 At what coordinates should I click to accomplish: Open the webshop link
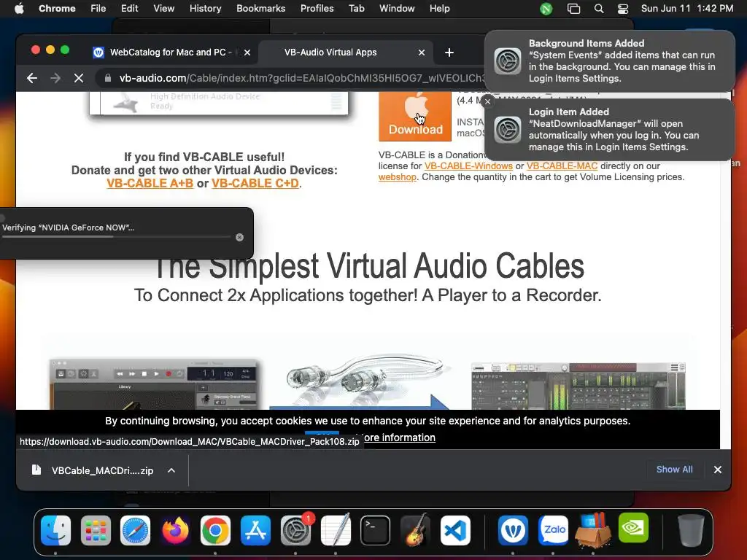point(398,177)
